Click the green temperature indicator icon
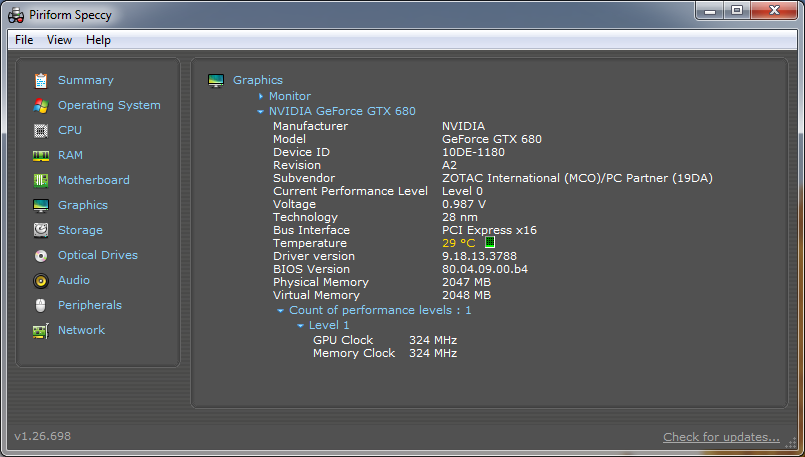 (x=490, y=243)
